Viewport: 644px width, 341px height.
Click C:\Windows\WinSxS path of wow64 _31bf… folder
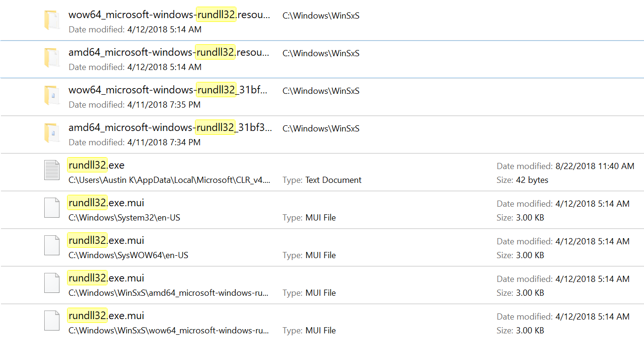321,91
